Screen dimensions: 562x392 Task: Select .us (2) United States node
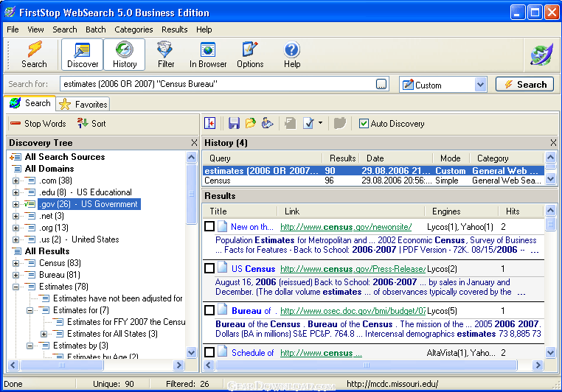point(79,239)
